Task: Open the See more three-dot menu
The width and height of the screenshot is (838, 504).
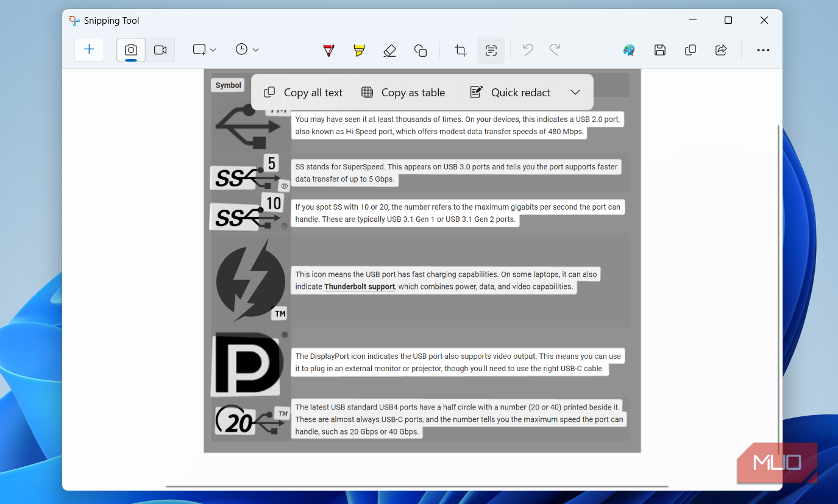Action: 763,51
